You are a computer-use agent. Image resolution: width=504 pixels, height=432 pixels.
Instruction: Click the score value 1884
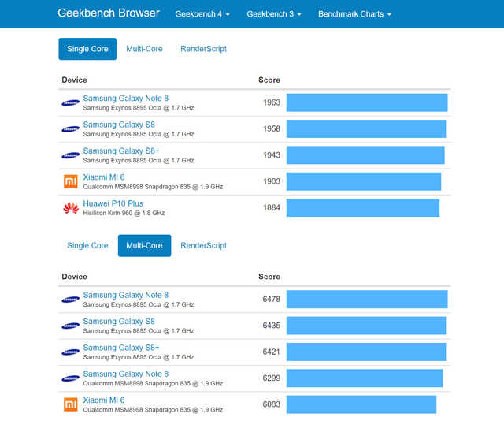[x=272, y=208]
